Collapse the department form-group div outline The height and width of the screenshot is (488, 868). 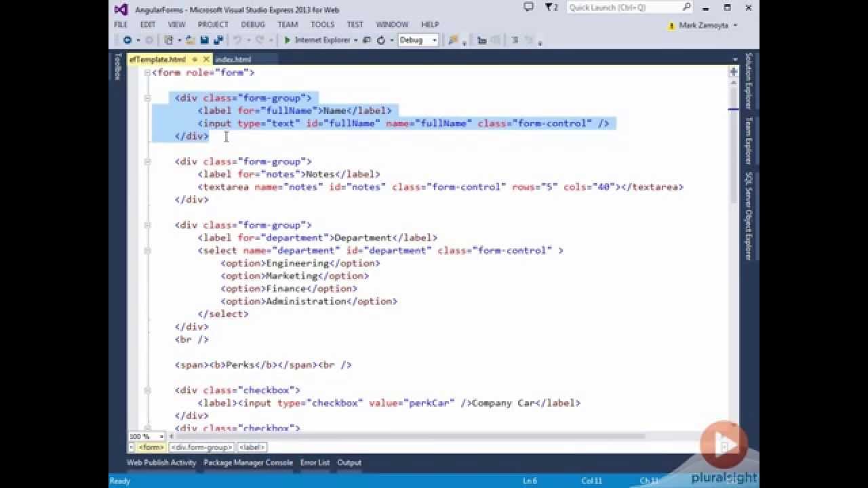pyautogui.click(x=147, y=225)
